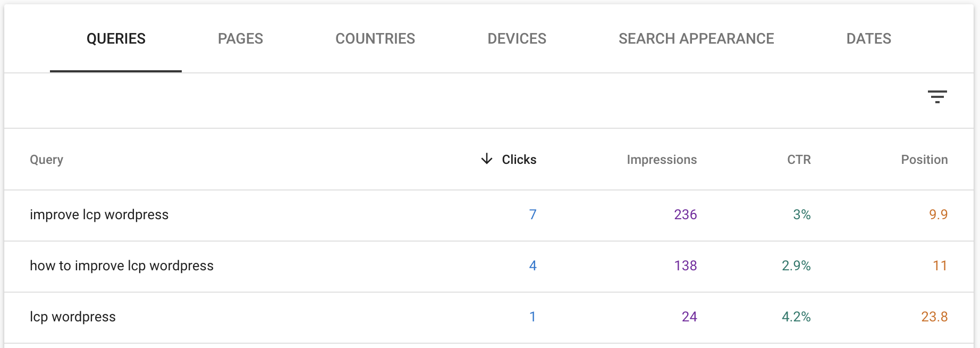This screenshot has height=348, width=980.
Task: Open query 'improve lcp wordpress'
Action: [x=99, y=214]
